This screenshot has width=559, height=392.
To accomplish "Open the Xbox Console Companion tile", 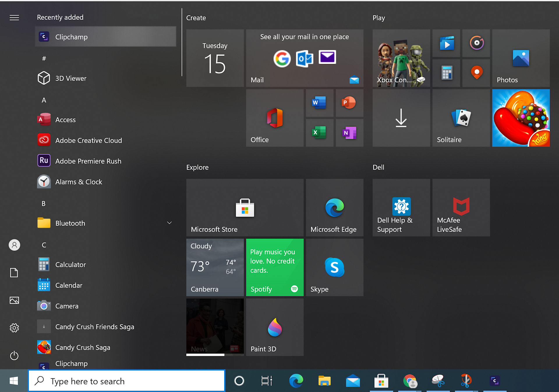I will tap(401, 58).
